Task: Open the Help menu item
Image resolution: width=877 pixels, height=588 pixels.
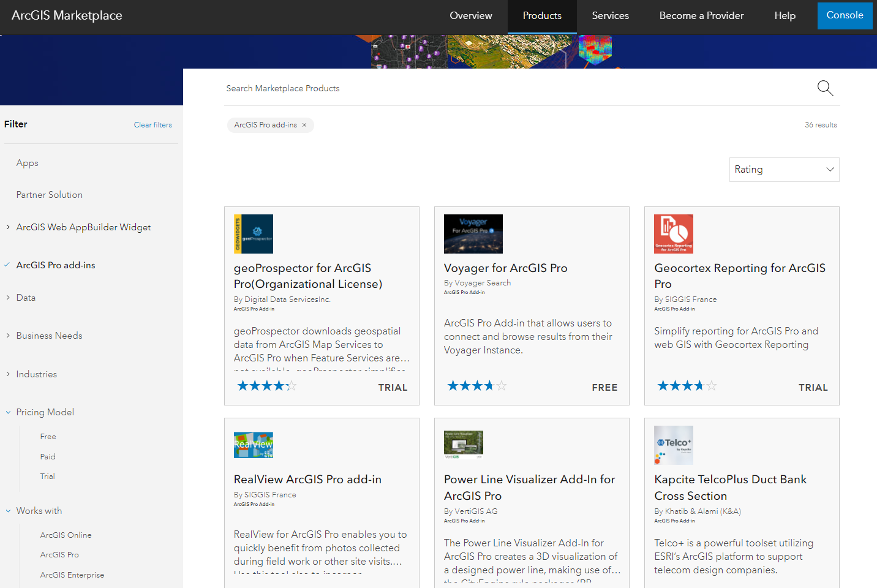Action: (x=785, y=16)
